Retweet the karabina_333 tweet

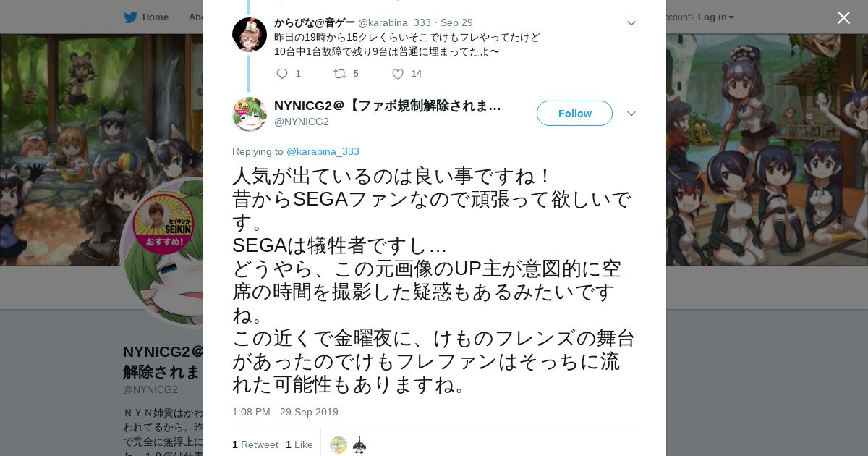click(339, 74)
